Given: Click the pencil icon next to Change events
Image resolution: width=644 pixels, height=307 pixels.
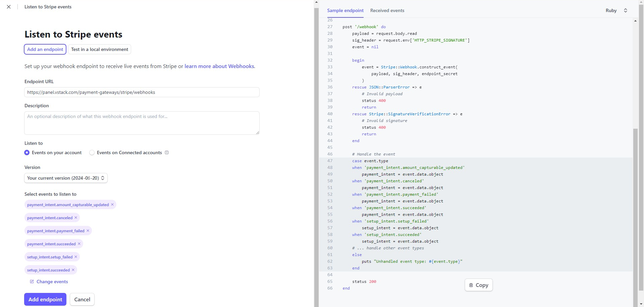Looking at the screenshot, I should click(32, 282).
